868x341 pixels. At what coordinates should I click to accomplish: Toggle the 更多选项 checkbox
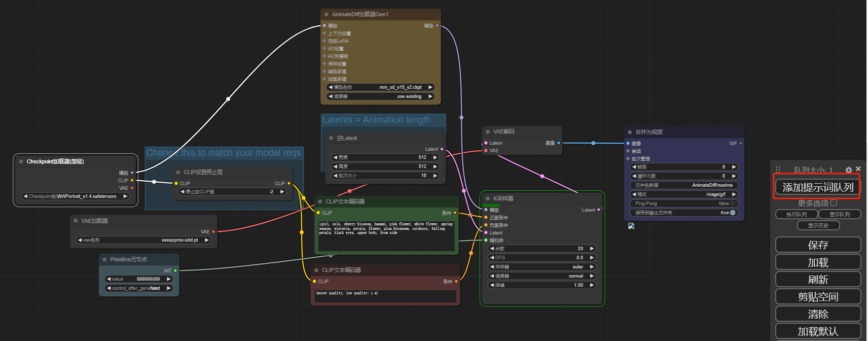coord(834,203)
